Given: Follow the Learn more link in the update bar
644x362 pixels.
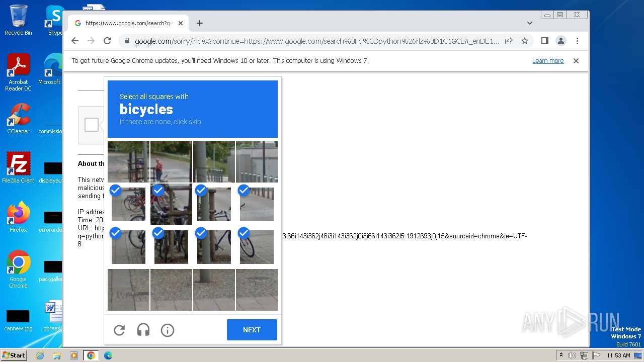Looking at the screenshot, I should tap(548, 61).
